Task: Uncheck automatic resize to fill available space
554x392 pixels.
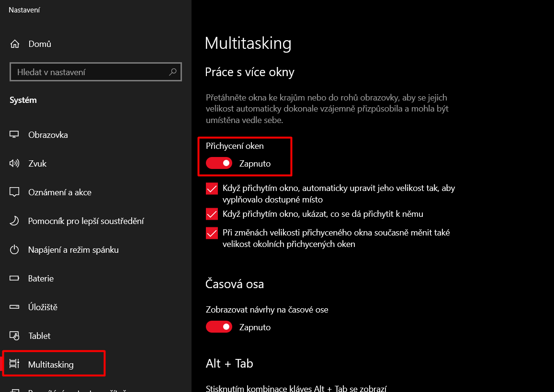Action: point(212,189)
